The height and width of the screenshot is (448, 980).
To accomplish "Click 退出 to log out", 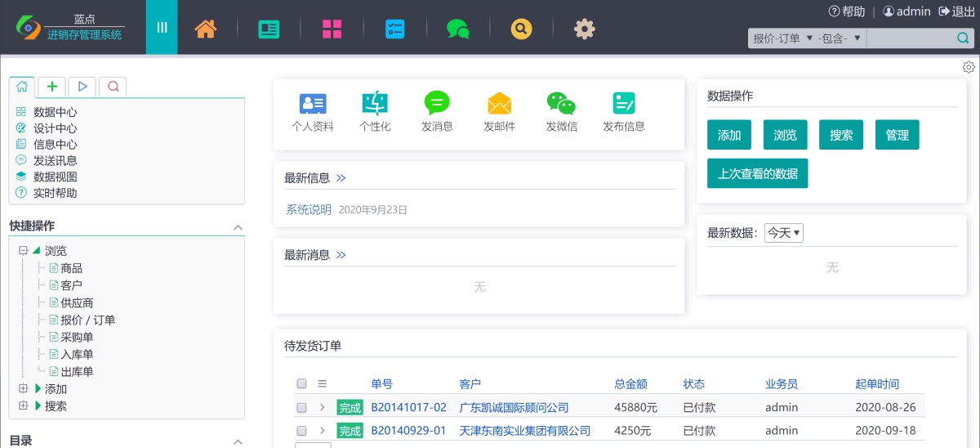I will coord(957,11).
